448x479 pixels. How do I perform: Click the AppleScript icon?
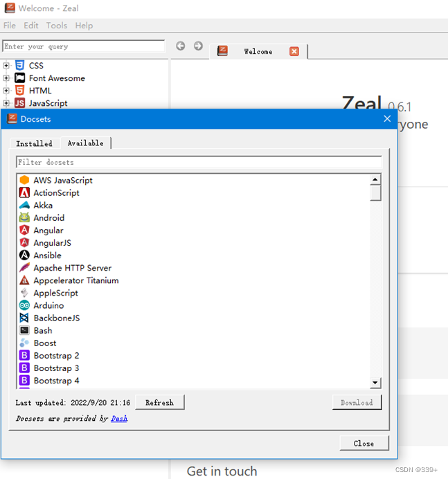(24, 293)
